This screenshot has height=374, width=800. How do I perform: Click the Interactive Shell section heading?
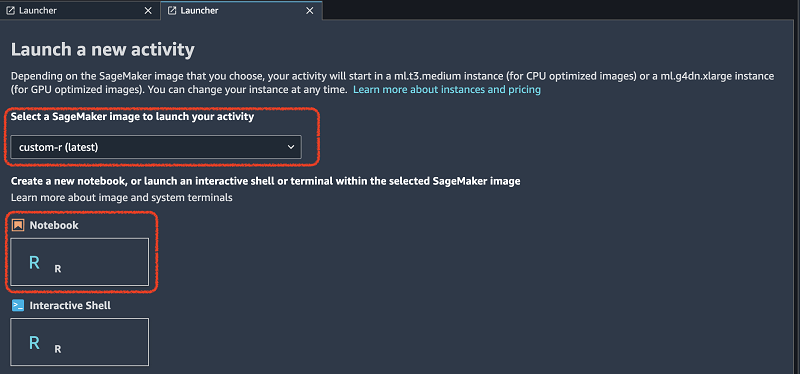point(70,306)
